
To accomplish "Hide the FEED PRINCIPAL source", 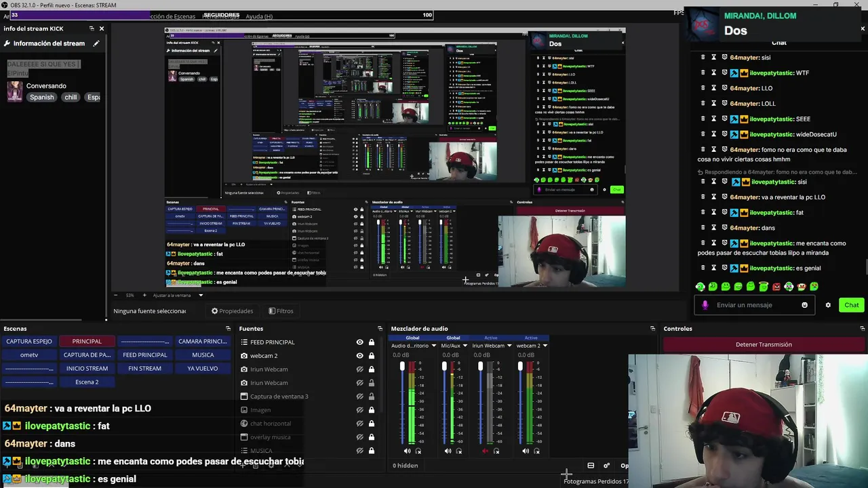I will (x=359, y=342).
